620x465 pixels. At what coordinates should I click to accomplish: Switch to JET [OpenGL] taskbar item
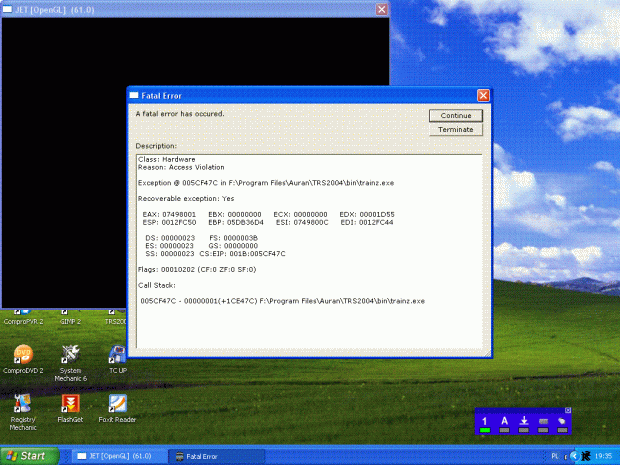point(119,456)
